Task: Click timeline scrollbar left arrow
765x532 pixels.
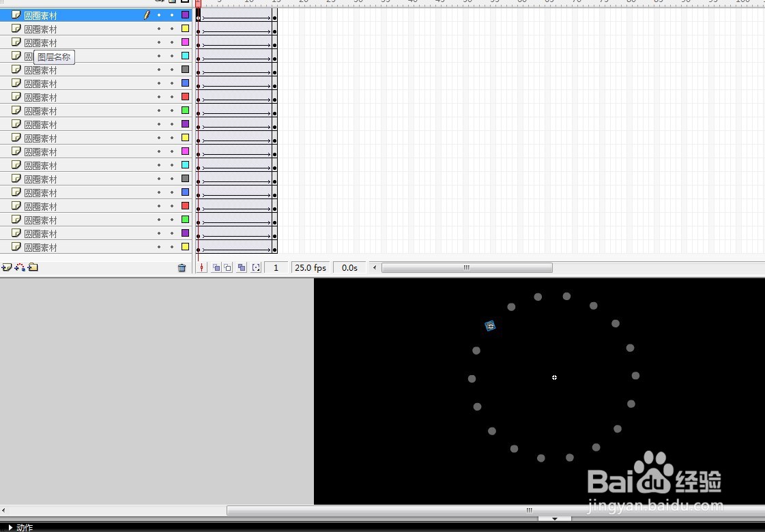Action: pos(375,267)
